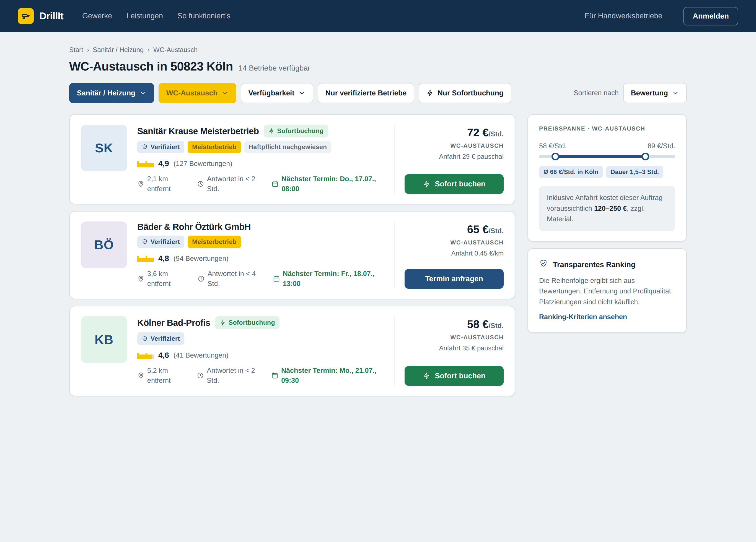Open So funktioniert's in the navigation
The height and width of the screenshot is (542, 756).
(x=204, y=16)
